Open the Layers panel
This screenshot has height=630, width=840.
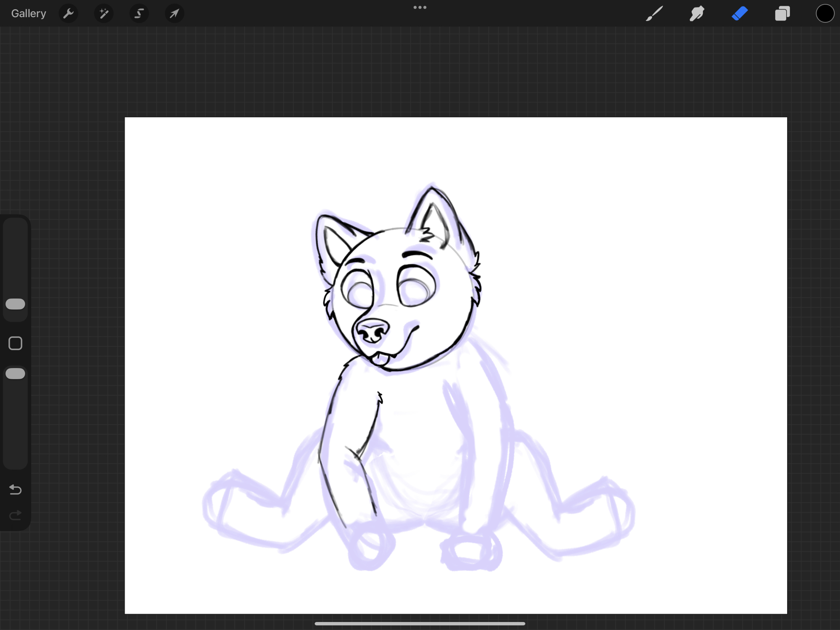pyautogui.click(x=782, y=13)
